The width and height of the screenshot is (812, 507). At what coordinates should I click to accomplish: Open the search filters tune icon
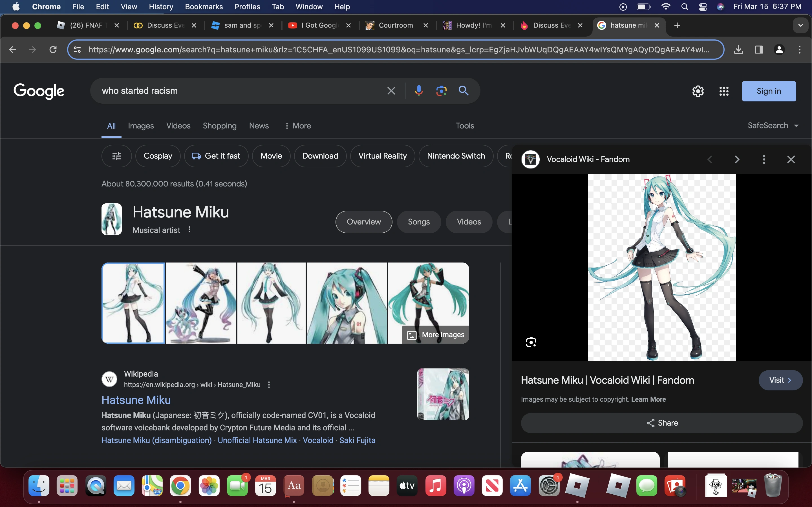(x=116, y=155)
